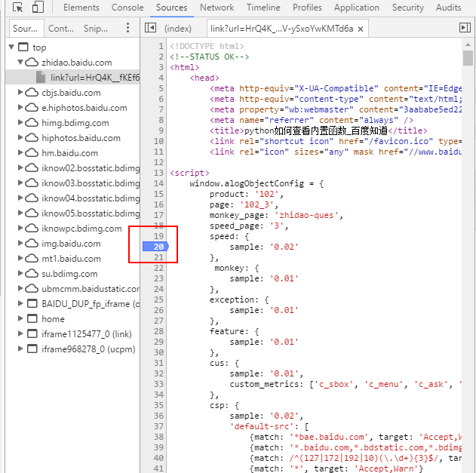The width and height of the screenshot is (476, 473).
Task: Click the frame icon beside home
Action: 32,319
